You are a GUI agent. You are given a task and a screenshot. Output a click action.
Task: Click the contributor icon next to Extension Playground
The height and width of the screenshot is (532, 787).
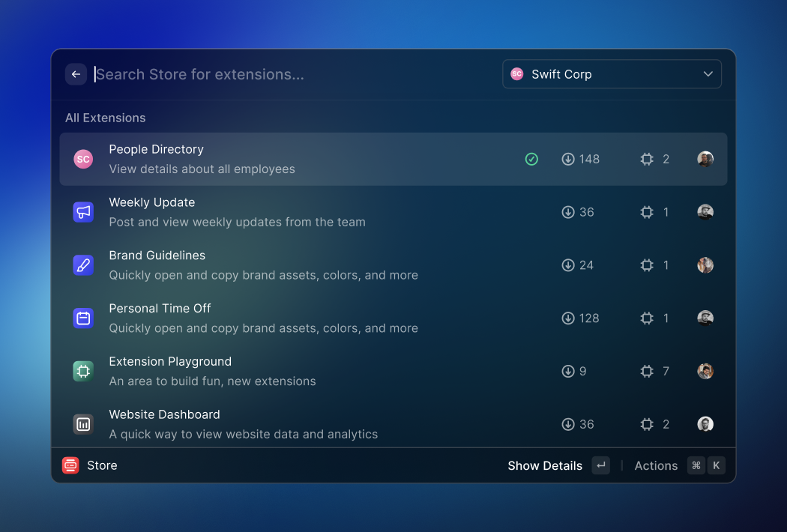pyautogui.click(x=647, y=371)
